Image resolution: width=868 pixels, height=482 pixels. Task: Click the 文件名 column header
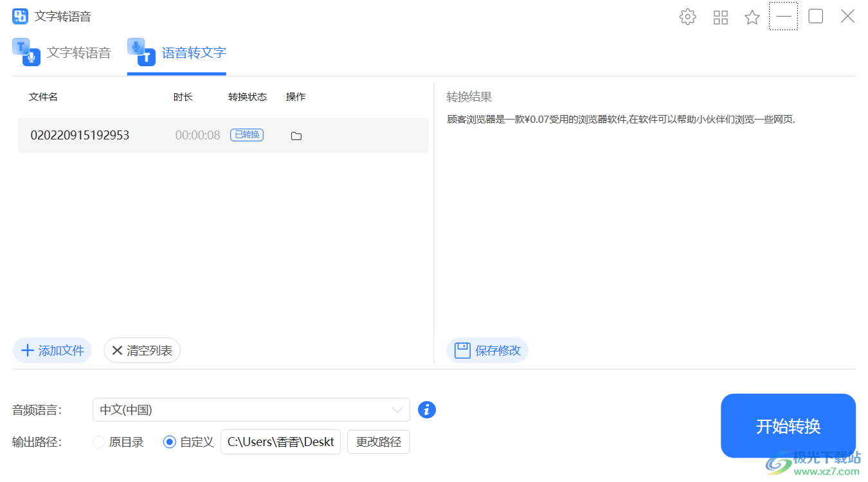pyautogui.click(x=44, y=97)
